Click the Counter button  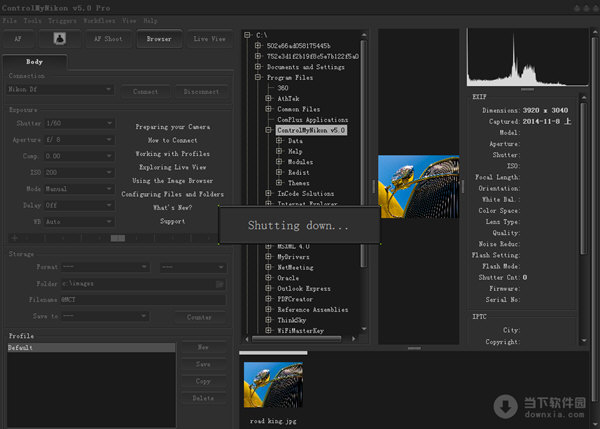[199, 317]
